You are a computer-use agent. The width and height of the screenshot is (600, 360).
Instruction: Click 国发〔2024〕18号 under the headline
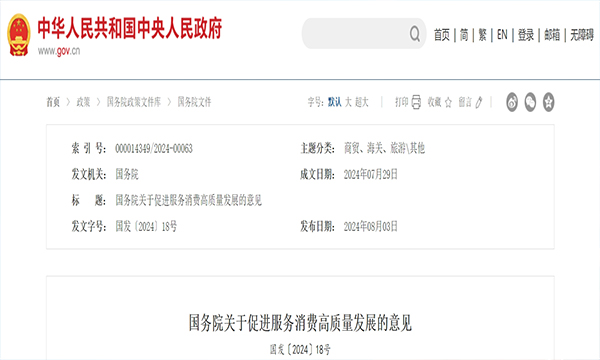click(x=300, y=349)
